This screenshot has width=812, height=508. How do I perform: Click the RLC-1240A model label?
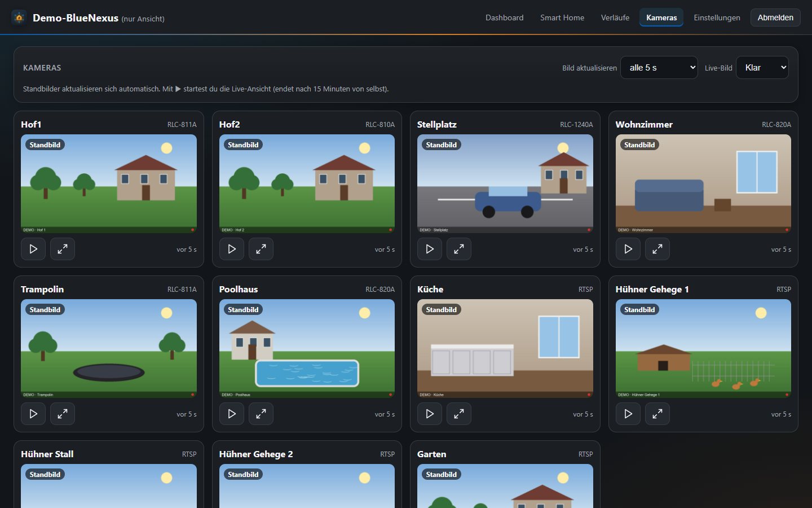(x=576, y=125)
